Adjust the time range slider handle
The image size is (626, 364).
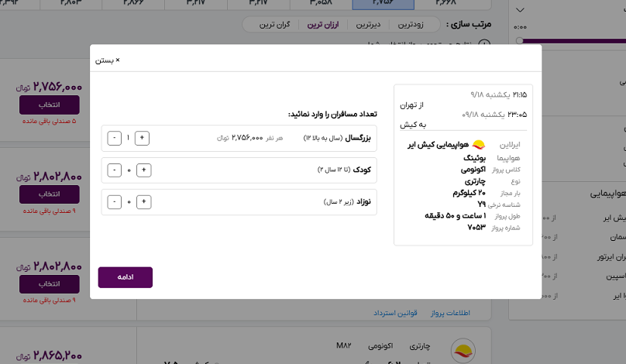tap(519, 40)
